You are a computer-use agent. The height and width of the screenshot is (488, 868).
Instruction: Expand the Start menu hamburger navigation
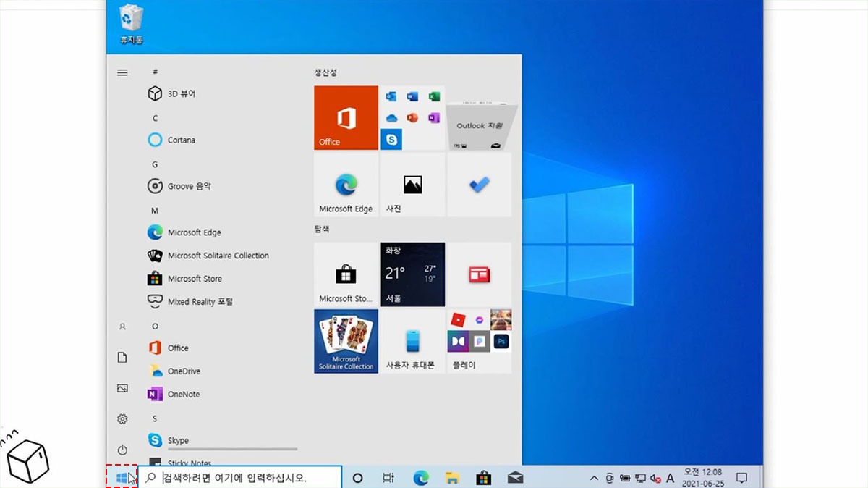tap(122, 72)
